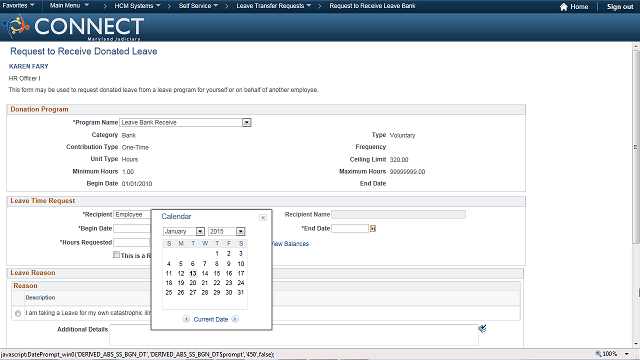Viewport: 640px width, 360px height.
Task: Click the zoom level magnifier icon
Action: 598,353
